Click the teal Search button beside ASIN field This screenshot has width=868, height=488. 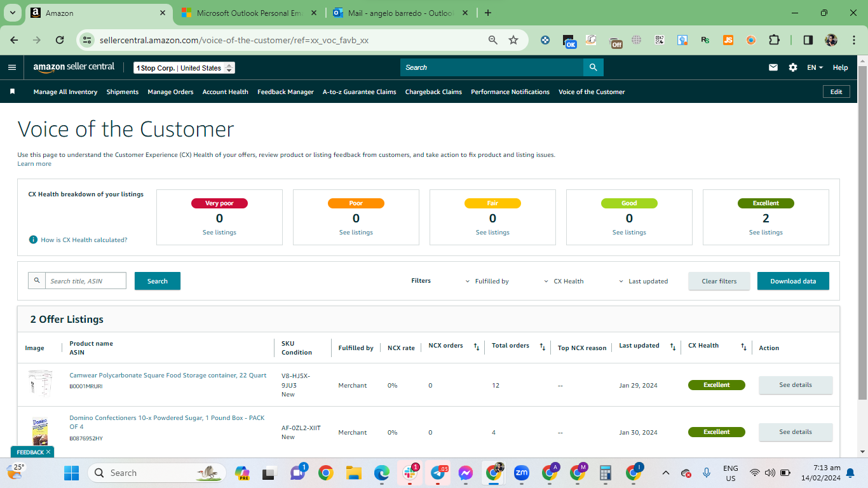pos(158,281)
